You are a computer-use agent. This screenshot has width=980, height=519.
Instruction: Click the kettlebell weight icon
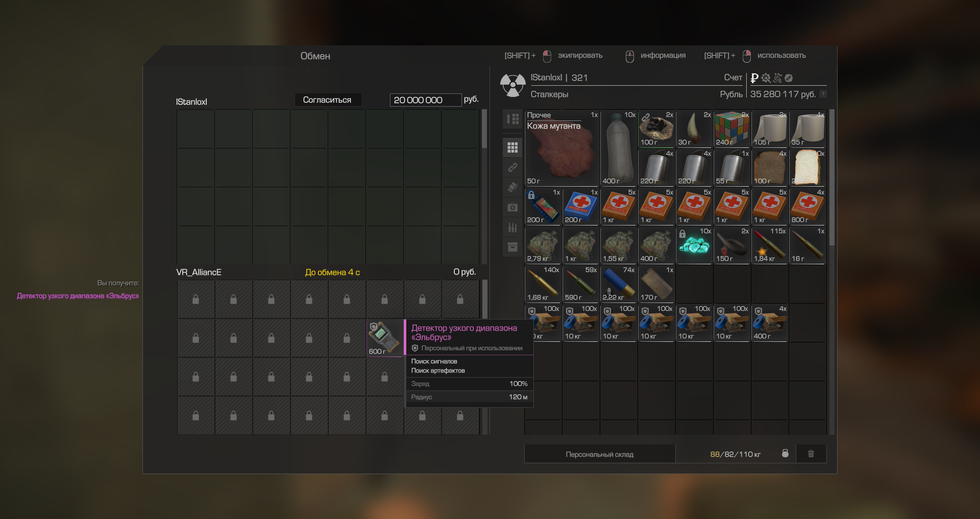[x=786, y=454]
